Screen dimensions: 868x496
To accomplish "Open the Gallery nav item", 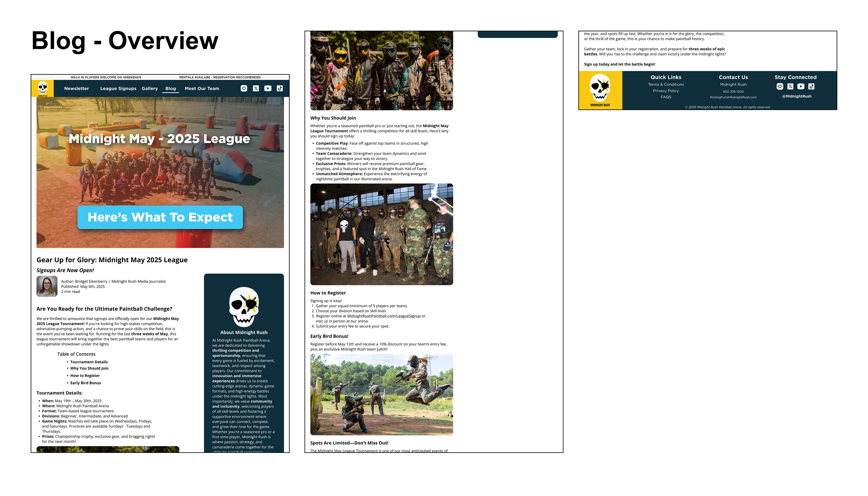I will point(149,89).
